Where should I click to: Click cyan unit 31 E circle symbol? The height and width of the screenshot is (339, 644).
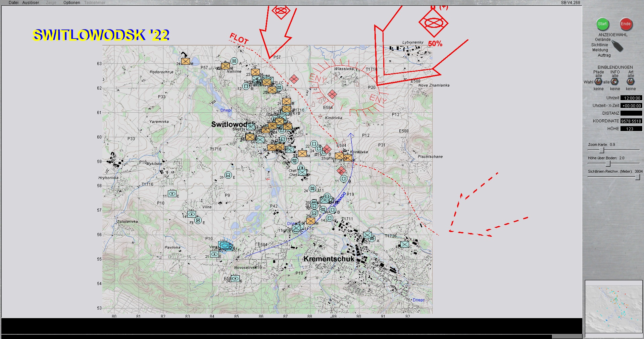click(228, 175)
